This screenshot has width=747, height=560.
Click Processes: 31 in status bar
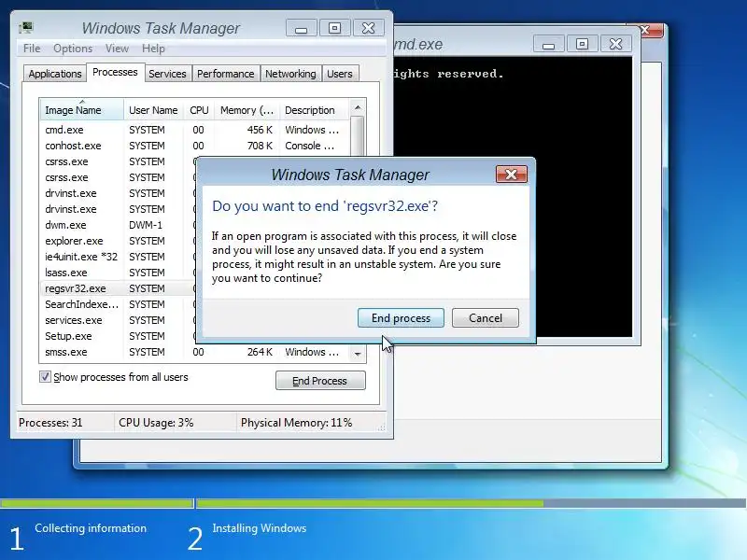pyautogui.click(x=50, y=423)
